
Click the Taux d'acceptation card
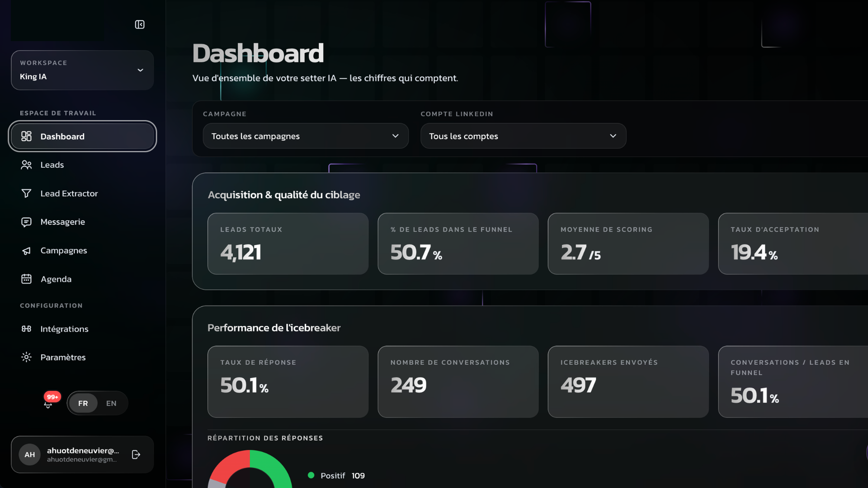pyautogui.click(x=793, y=244)
